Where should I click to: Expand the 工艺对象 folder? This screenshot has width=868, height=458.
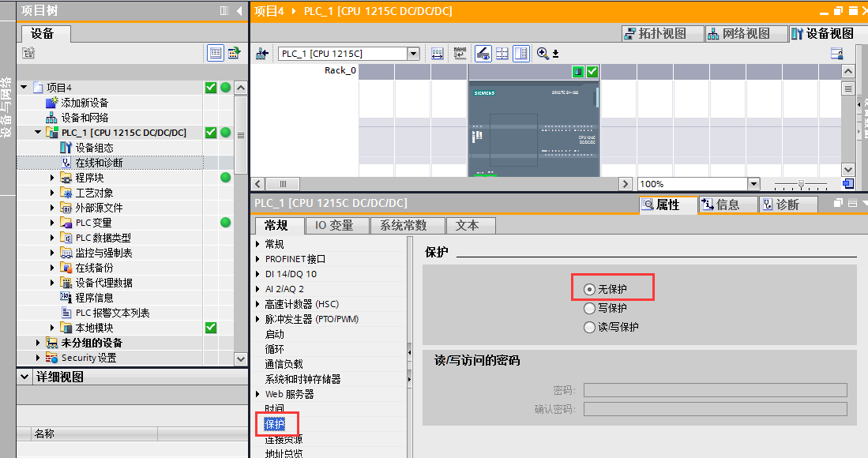(52, 193)
